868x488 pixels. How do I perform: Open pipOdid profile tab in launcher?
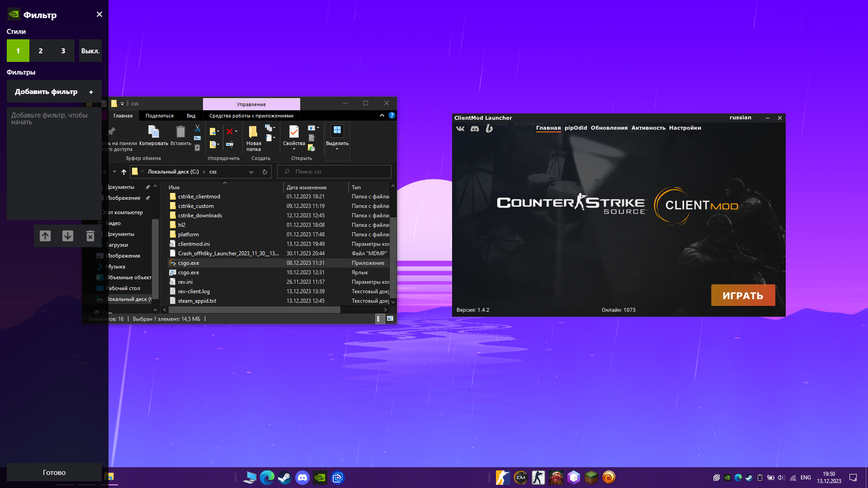(x=576, y=128)
